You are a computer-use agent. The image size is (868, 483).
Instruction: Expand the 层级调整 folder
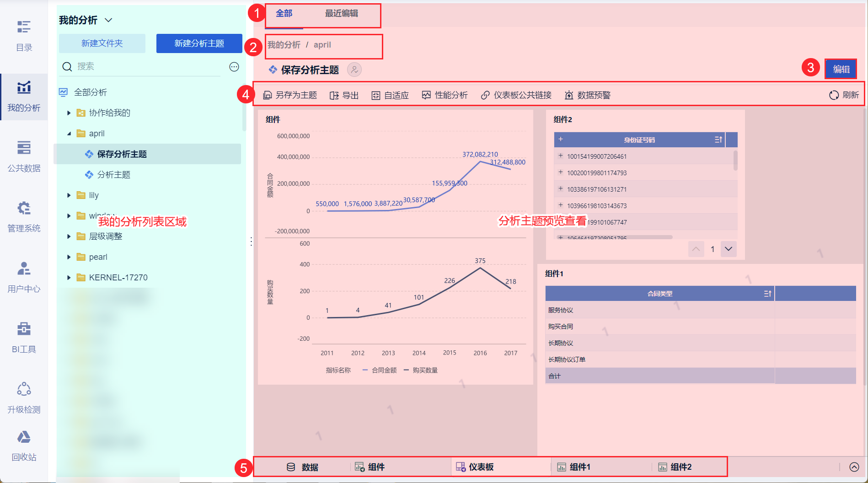[x=69, y=236]
